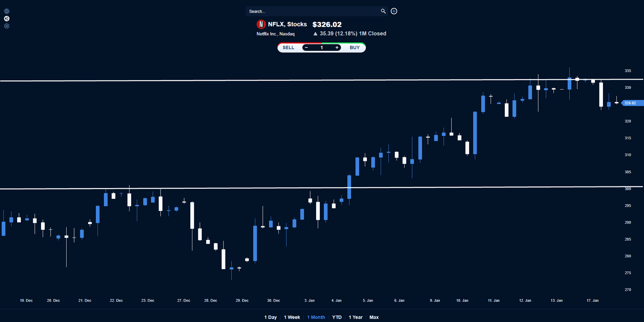Select the candlestick chart type icon

click(7, 18)
